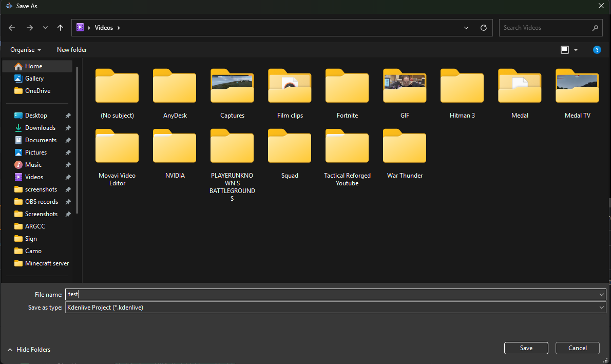
Task: Open the Help question mark icon
Action: [597, 50]
